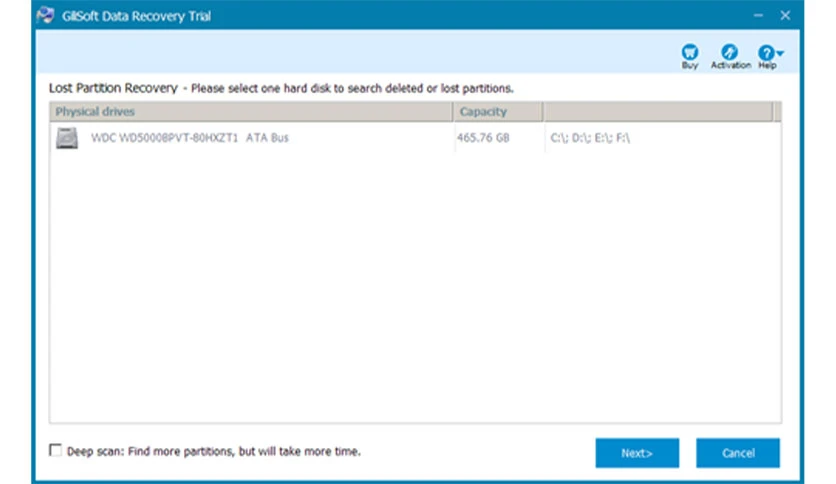Select the WDC WD5000BPVT-80HXZT1 ATA Bus row
836x484 pixels.
415,138
